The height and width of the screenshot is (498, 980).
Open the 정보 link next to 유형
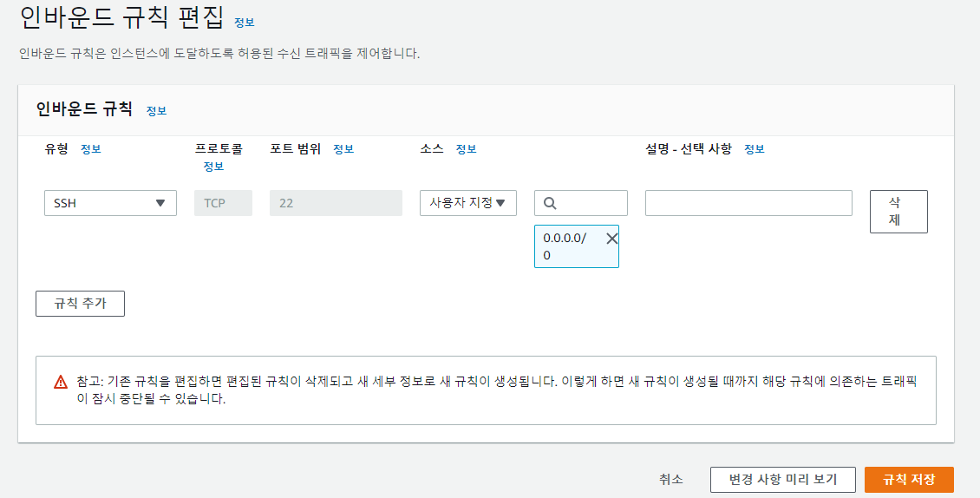click(90, 149)
